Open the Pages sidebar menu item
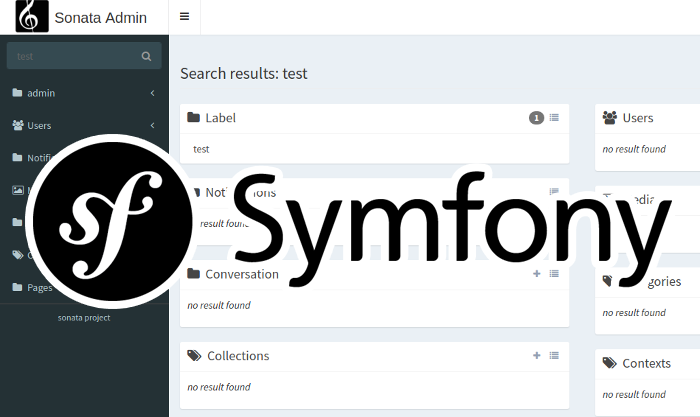Image resolution: width=700 pixels, height=417 pixels. (40, 288)
